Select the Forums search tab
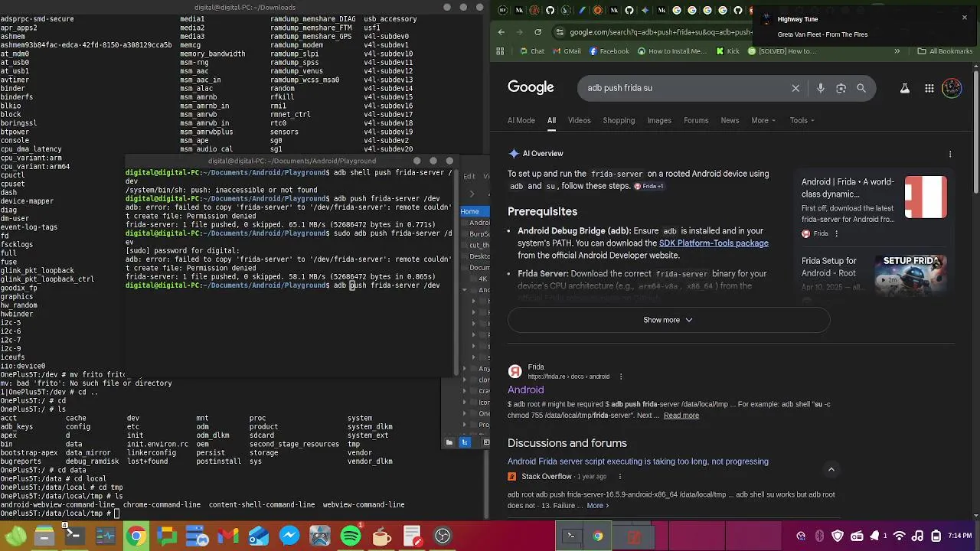980x551 pixels. pyautogui.click(x=696, y=120)
